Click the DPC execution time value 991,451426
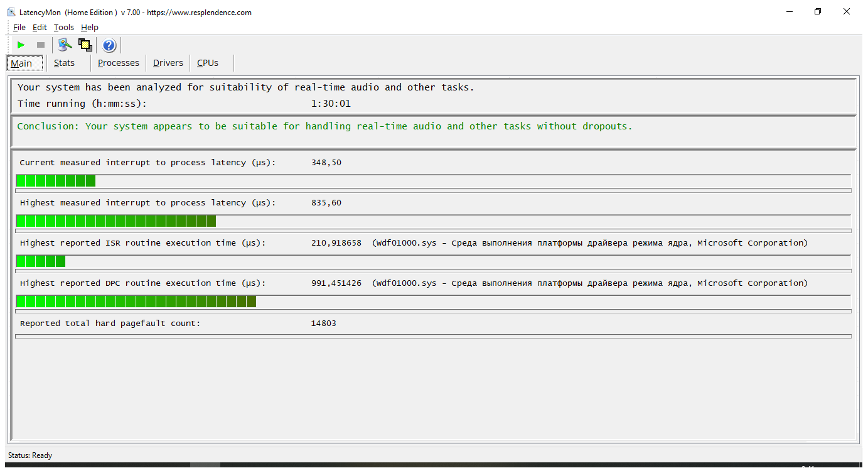This screenshot has height=468, width=868. point(336,283)
